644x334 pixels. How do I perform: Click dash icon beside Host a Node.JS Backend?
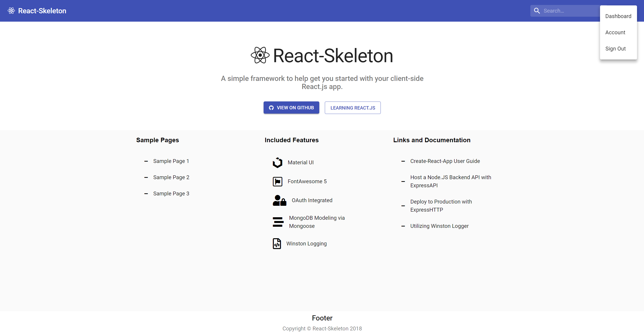tap(403, 182)
